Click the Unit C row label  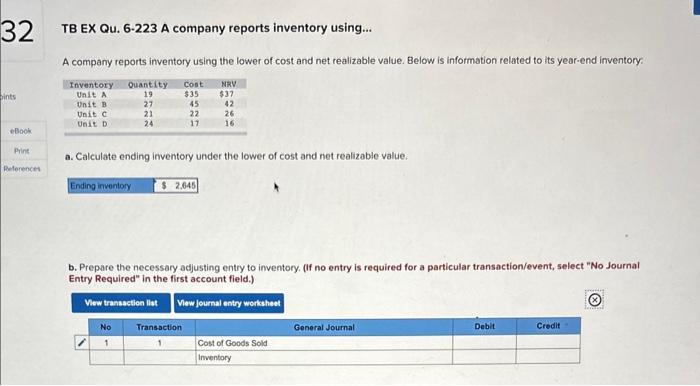(92, 114)
